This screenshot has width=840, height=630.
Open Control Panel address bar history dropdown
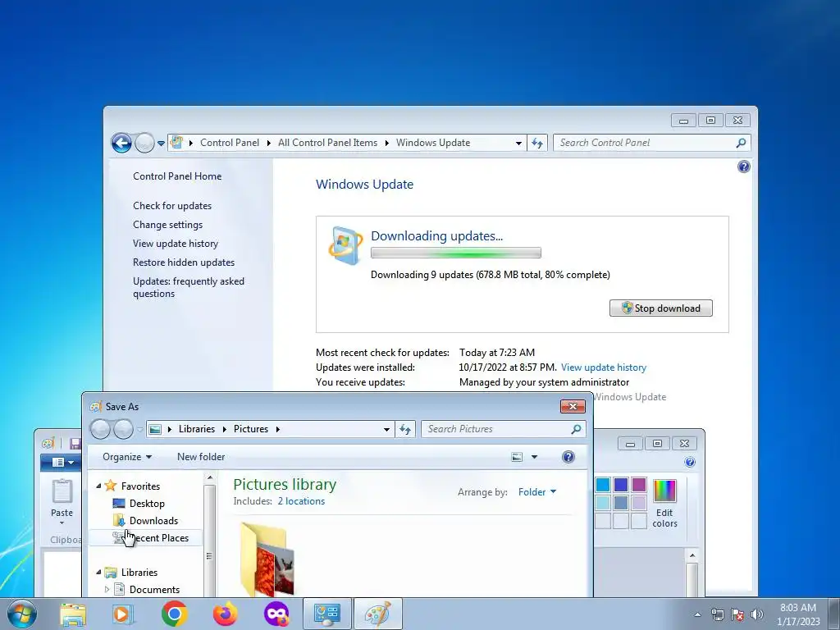pos(518,143)
